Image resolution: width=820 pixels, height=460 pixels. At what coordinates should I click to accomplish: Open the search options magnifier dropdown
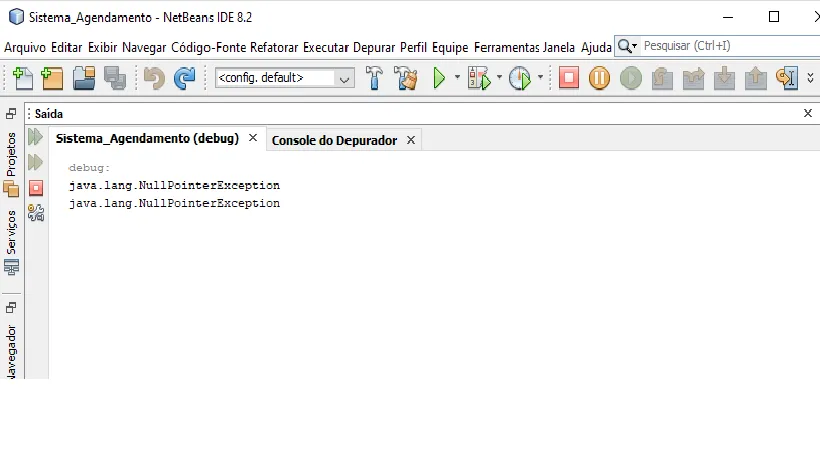click(x=627, y=47)
